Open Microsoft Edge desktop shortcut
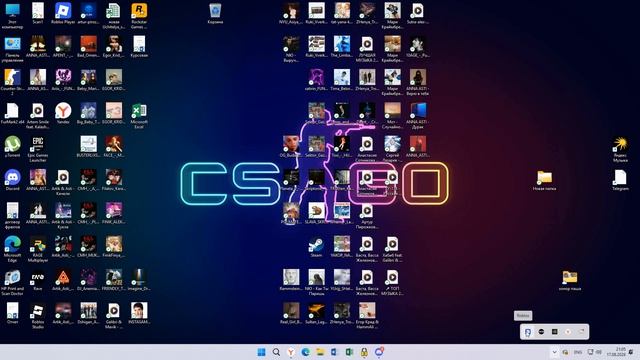Image resolution: width=640 pixels, height=360 pixels. [12, 249]
